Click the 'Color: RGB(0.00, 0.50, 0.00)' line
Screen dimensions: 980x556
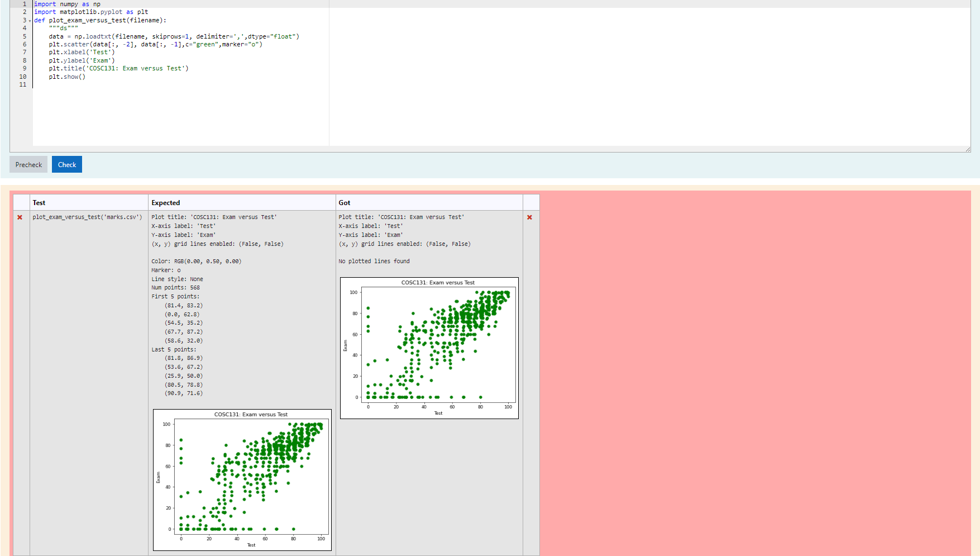[197, 262]
